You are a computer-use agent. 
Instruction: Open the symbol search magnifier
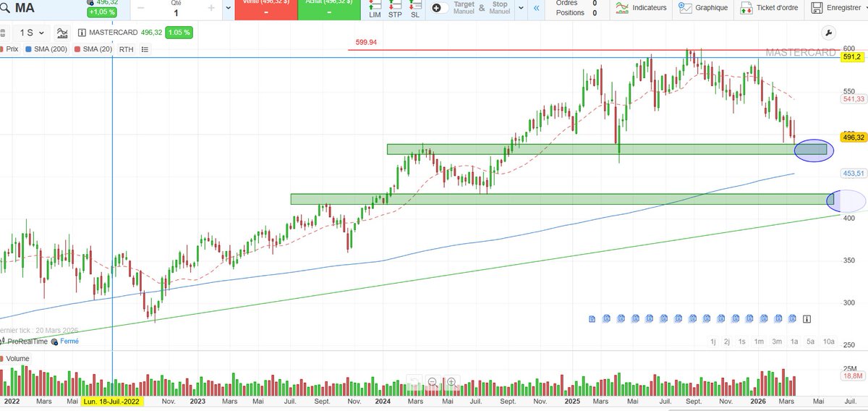coord(6,8)
